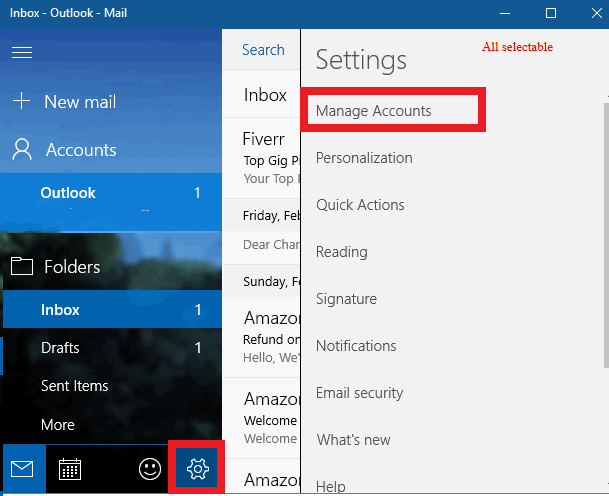
Task: Minimize the Mail window
Action: [x=505, y=14]
